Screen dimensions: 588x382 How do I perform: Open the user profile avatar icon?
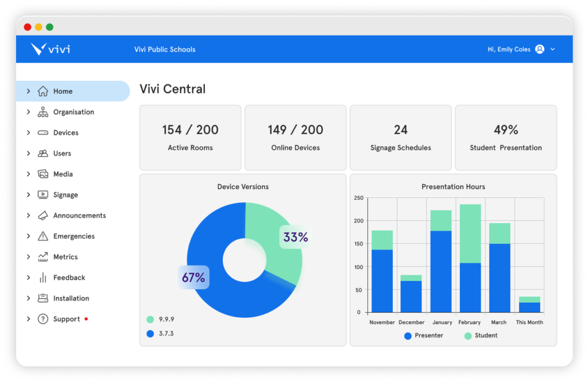(x=540, y=49)
